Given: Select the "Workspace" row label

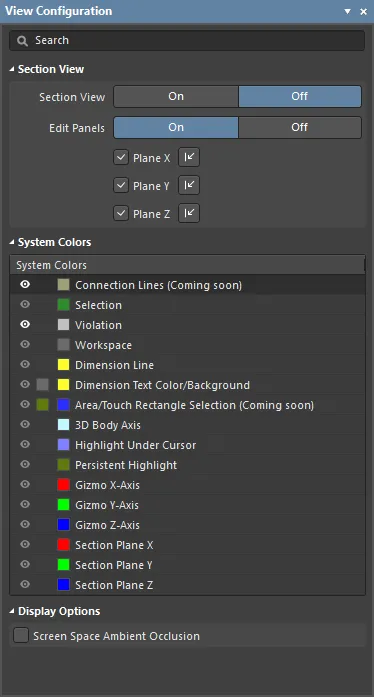Looking at the screenshot, I should [103, 345].
